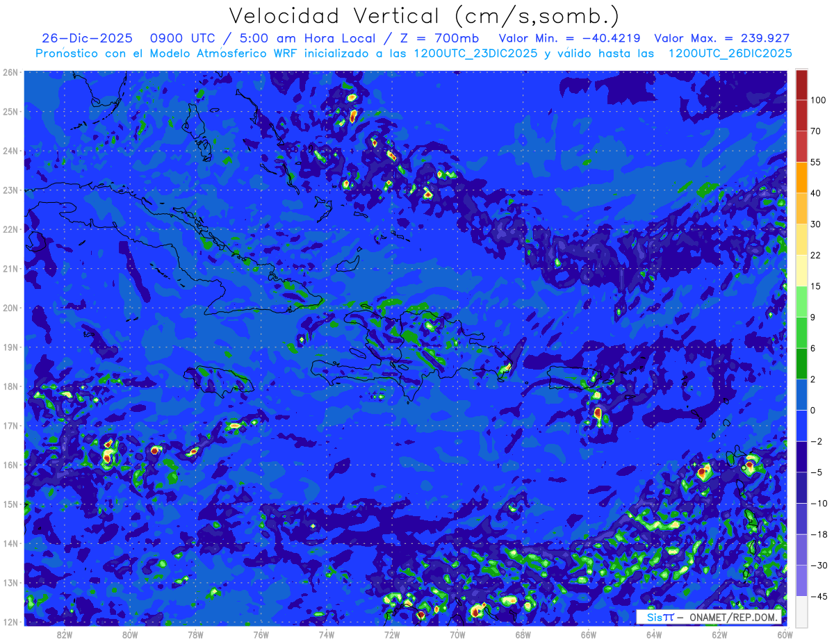Select the white swatch below -45
This screenshot has width=834, height=644.
click(x=801, y=611)
